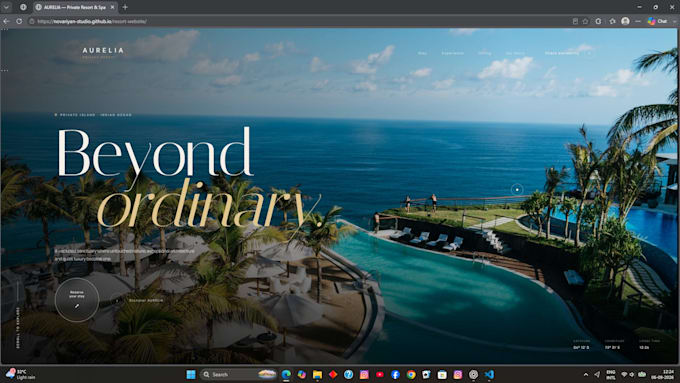Screen dimensions: 680x383
Task: Follow the Discover Aurelia link
Action: [x=146, y=300]
